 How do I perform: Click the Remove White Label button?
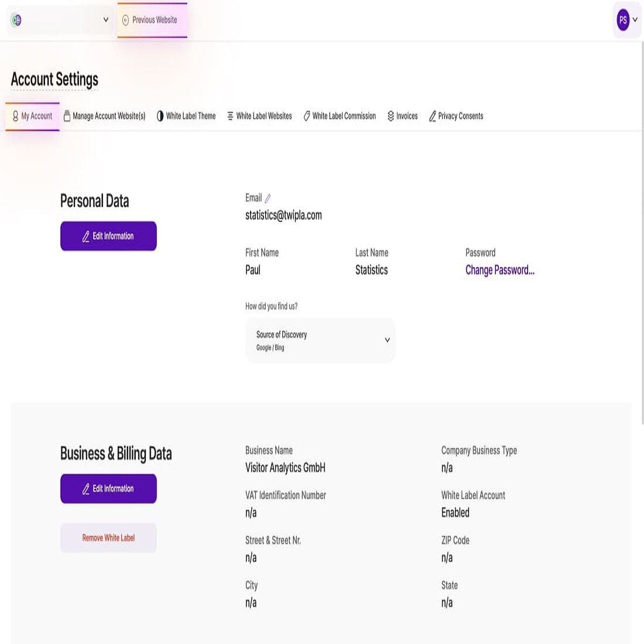tap(108, 537)
